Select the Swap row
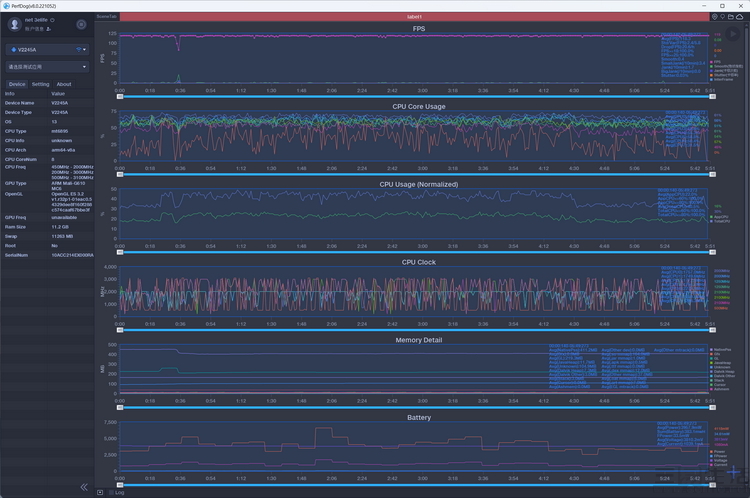The height and width of the screenshot is (498, 750). [48, 236]
